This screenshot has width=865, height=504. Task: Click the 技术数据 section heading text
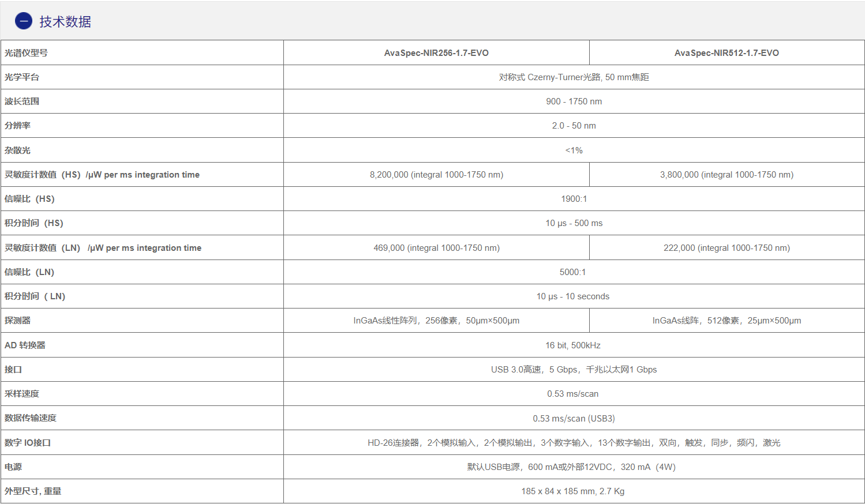click(x=65, y=22)
